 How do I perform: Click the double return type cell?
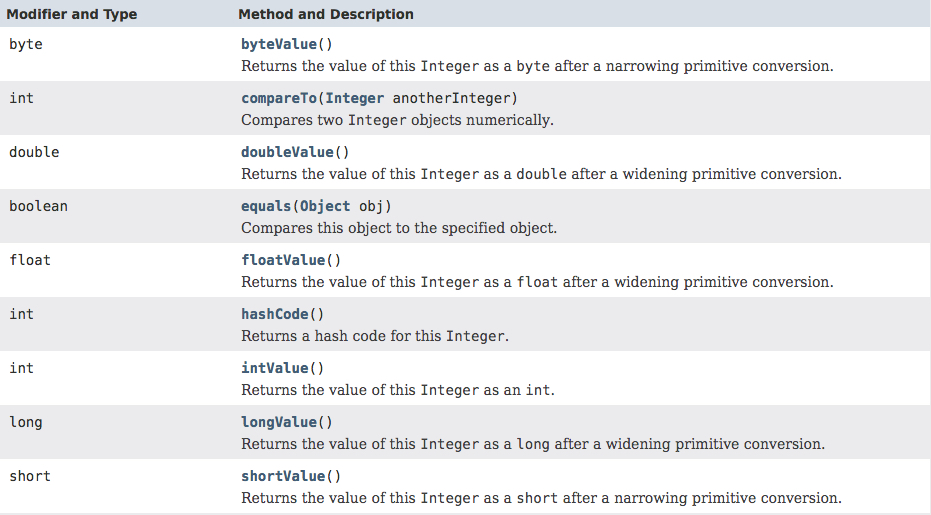[34, 152]
